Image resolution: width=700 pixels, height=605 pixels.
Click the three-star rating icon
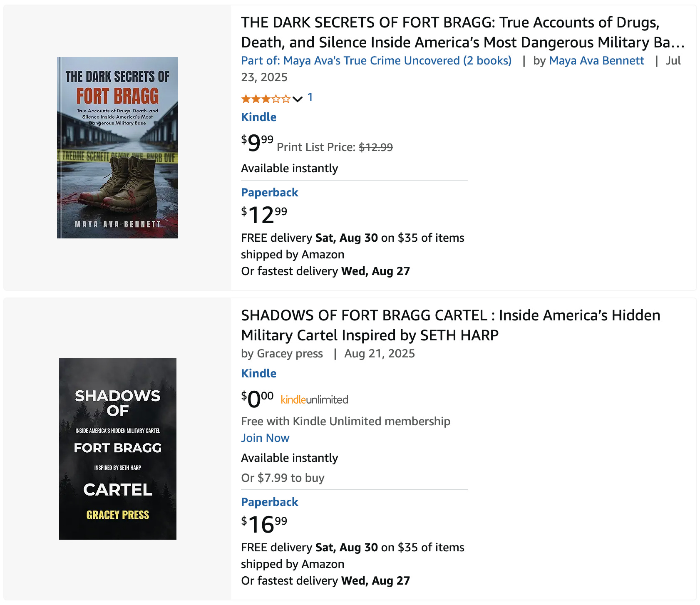point(266,99)
